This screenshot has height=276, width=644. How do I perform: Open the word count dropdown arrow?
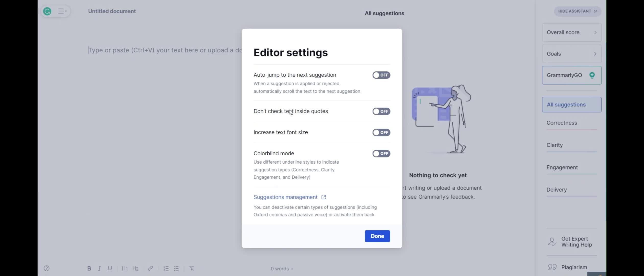[292, 269]
